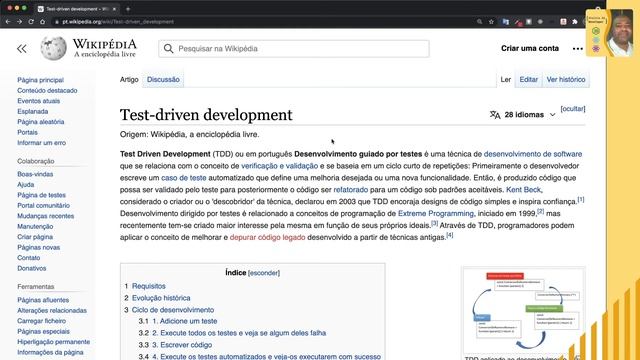
Task: Click the Pesquisar na Wikipédia search field
Action: point(294,49)
